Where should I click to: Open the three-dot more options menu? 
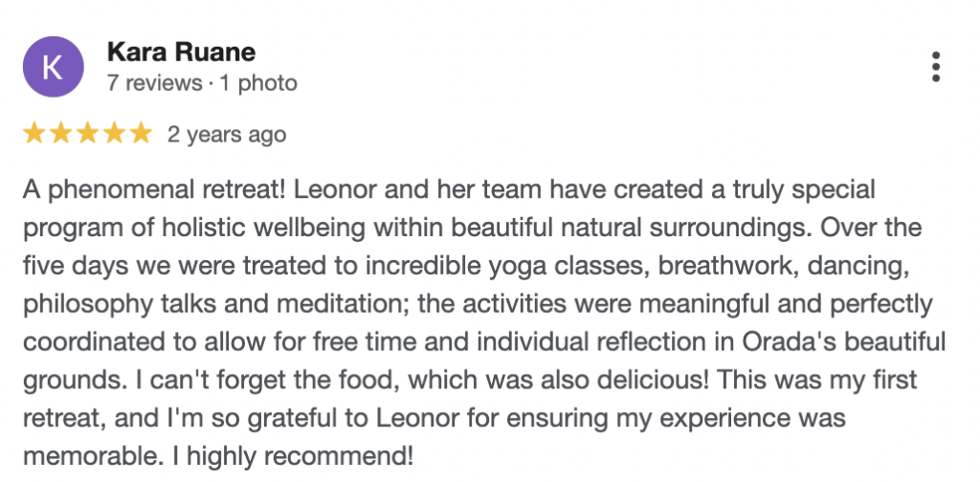(935, 66)
